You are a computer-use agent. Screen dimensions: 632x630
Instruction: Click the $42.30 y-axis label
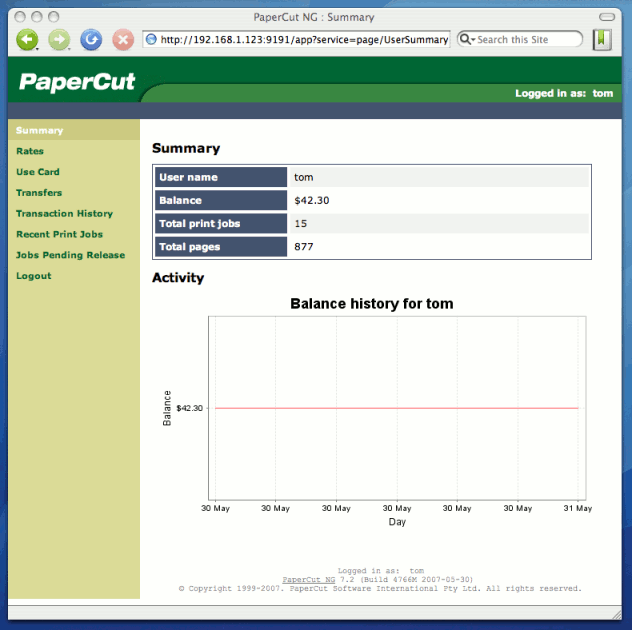click(189, 408)
